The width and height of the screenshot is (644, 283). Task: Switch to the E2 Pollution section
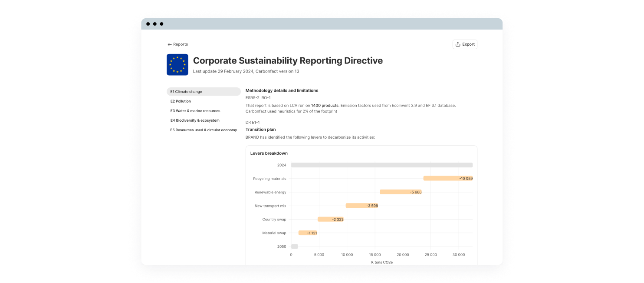180,101
